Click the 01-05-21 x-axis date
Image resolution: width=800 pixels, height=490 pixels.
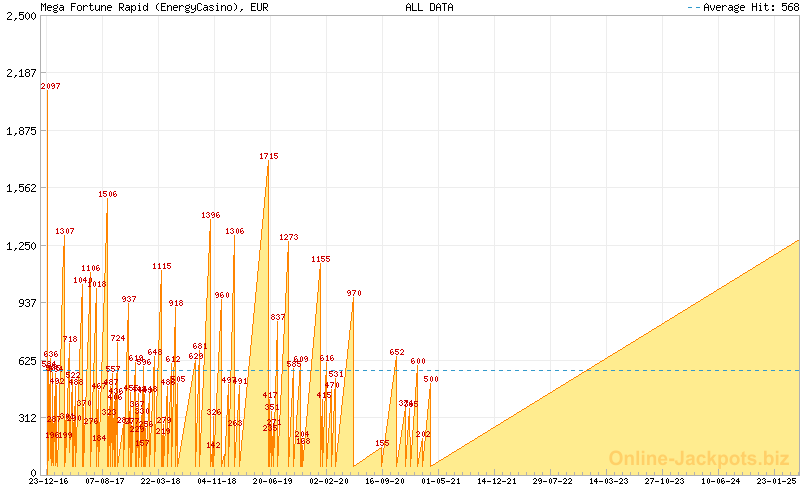pos(440,481)
